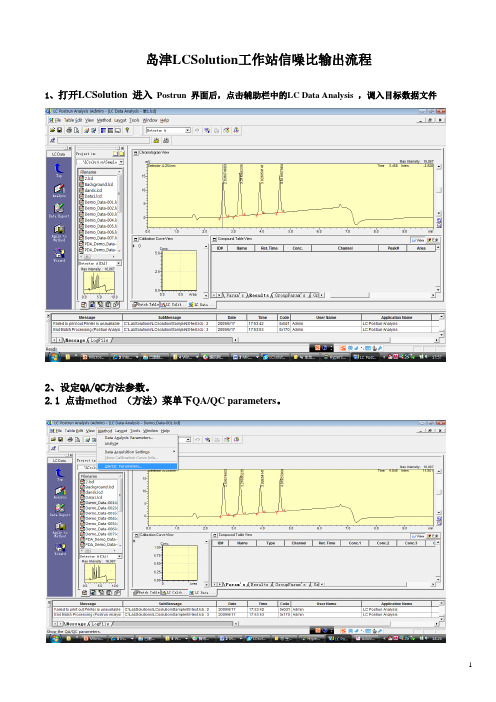This screenshot has height=702, width=496.
Task: Select background.lcd in step 1 file list
Action: pyautogui.click(x=98, y=184)
